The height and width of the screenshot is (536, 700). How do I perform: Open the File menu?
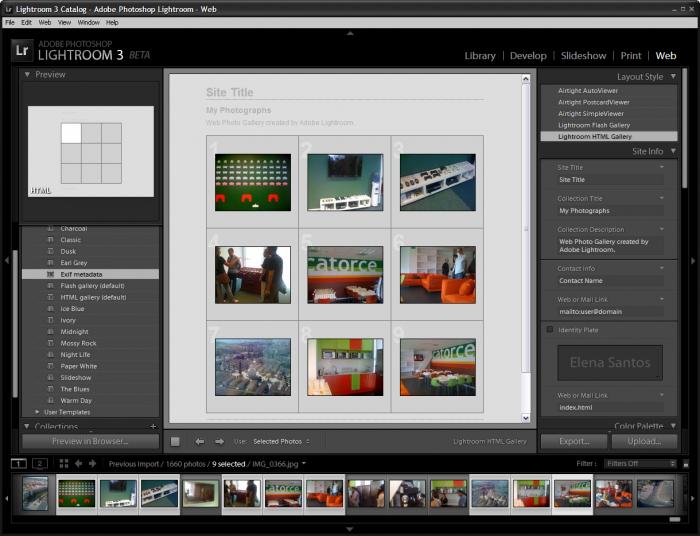coord(10,22)
